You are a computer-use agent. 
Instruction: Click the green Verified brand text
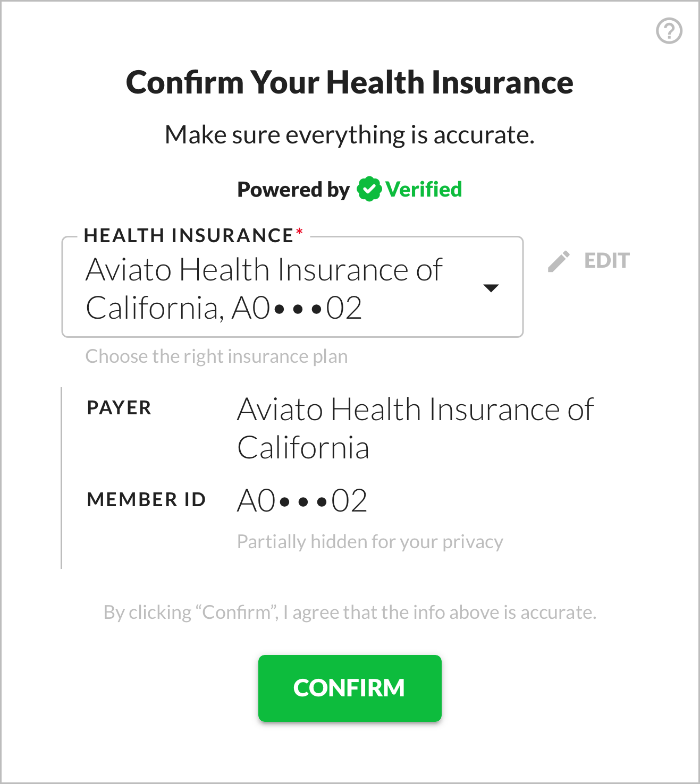pos(424,189)
